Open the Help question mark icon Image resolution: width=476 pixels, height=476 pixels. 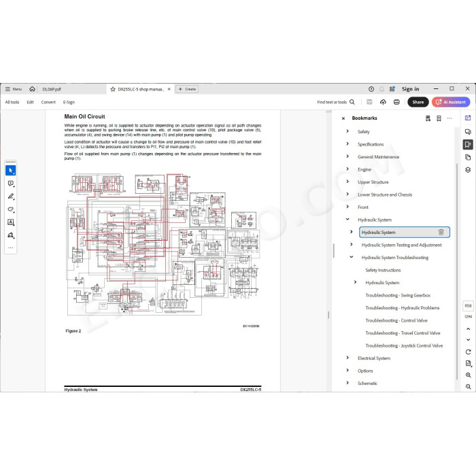point(371,89)
